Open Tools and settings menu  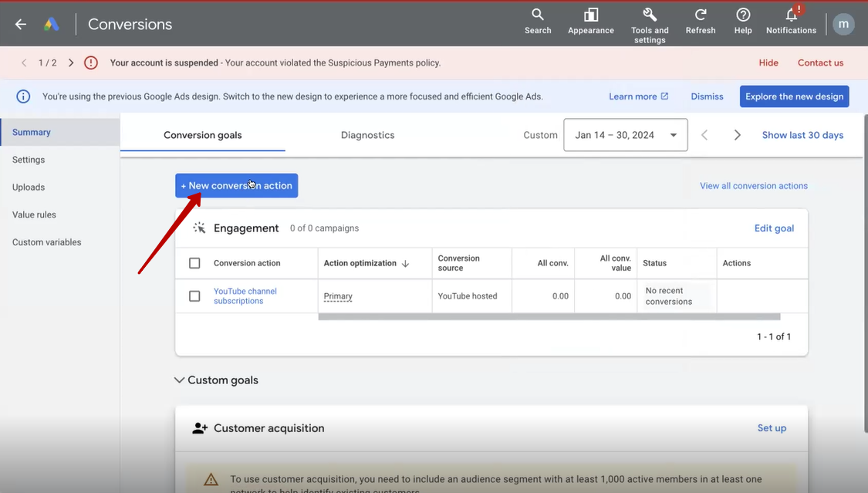(650, 25)
